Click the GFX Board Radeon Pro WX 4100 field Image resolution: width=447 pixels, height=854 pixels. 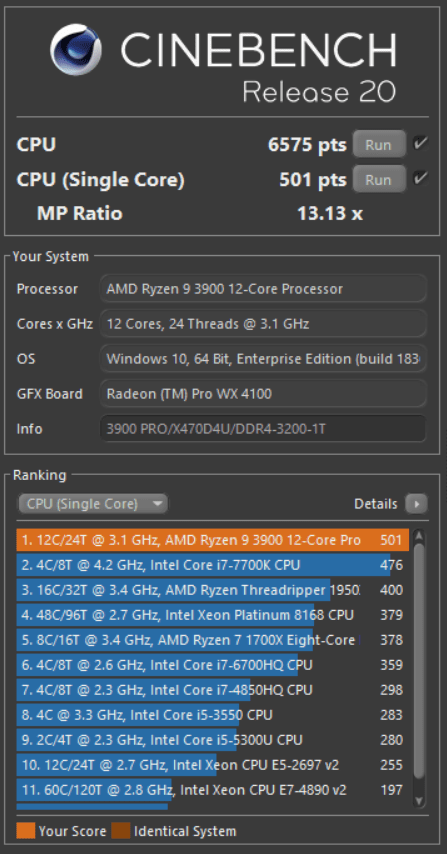point(262,394)
